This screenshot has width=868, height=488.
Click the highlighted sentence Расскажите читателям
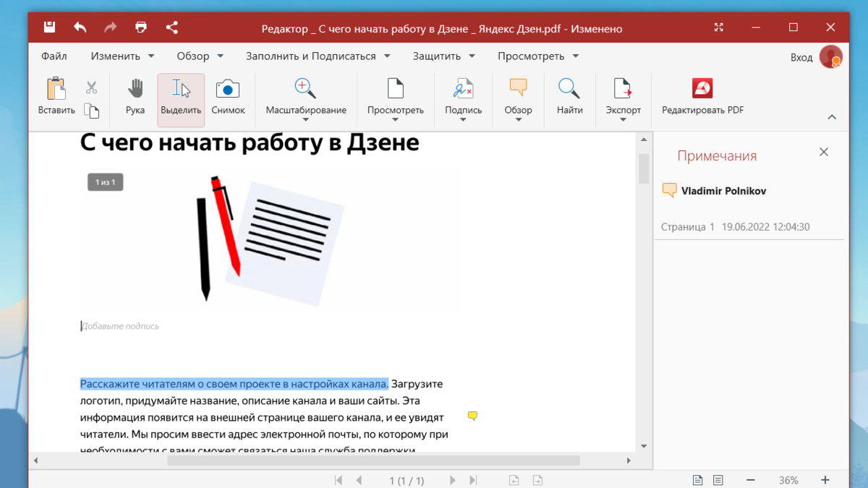(x=234, y=384)
